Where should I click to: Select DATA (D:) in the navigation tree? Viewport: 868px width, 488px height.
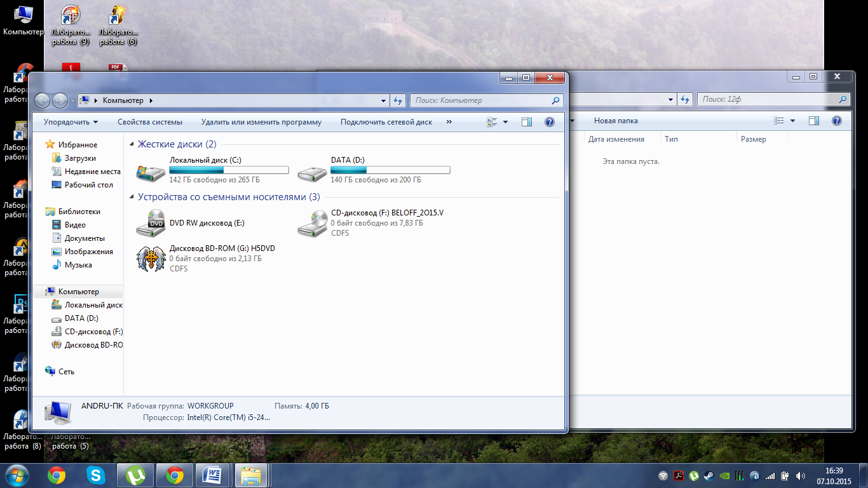click(81, 318)
